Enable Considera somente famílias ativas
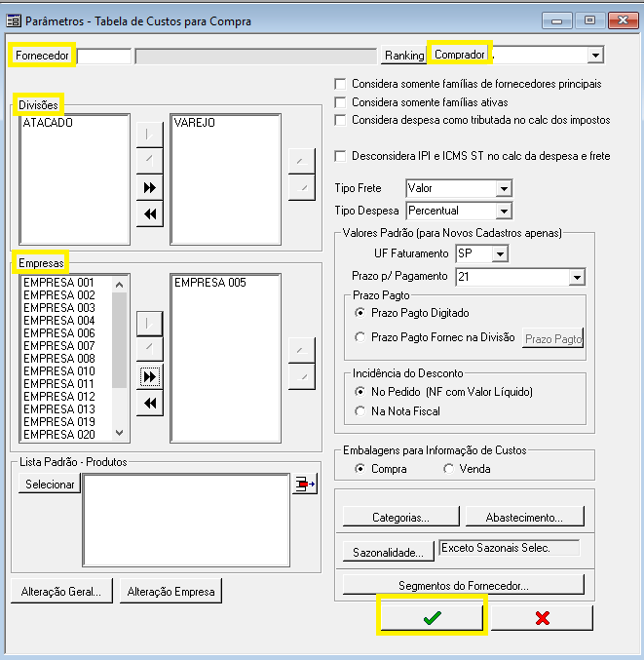The height and width of the screenshot is (660, 644). coord(340,102)
